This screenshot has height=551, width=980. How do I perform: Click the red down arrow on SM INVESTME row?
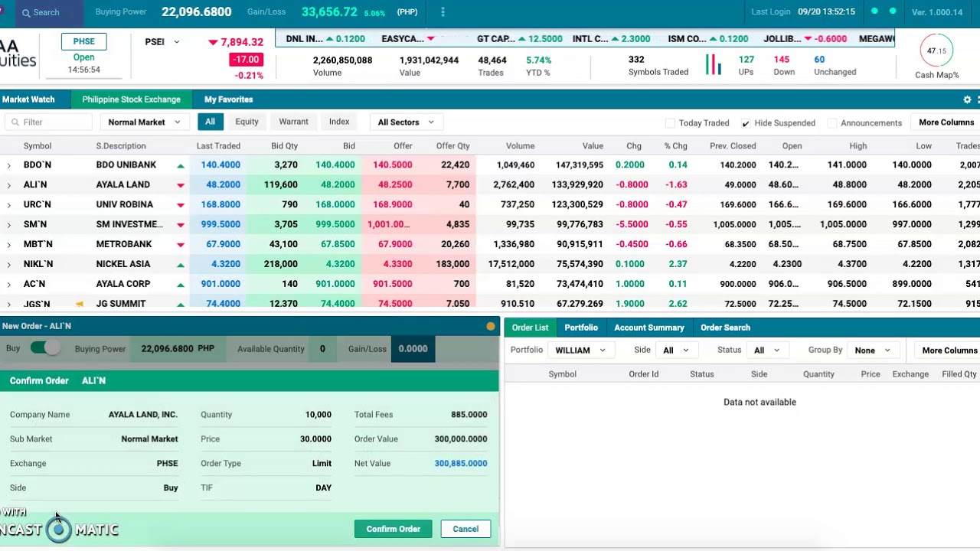[181, 225]
